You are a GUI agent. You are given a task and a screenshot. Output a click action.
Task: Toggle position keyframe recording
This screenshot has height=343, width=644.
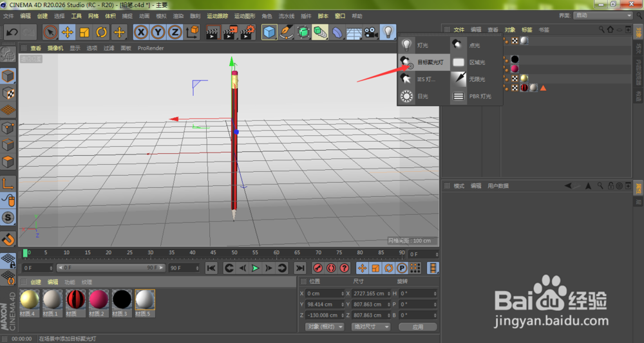tap(362, 268)
